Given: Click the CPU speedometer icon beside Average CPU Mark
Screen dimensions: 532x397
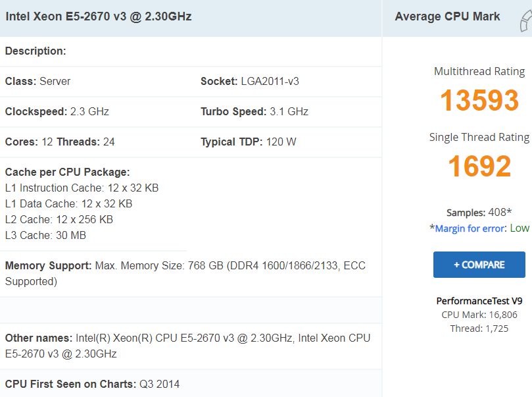Looking at the screenshot, I should pyautogui.click(x=526, y=20).
